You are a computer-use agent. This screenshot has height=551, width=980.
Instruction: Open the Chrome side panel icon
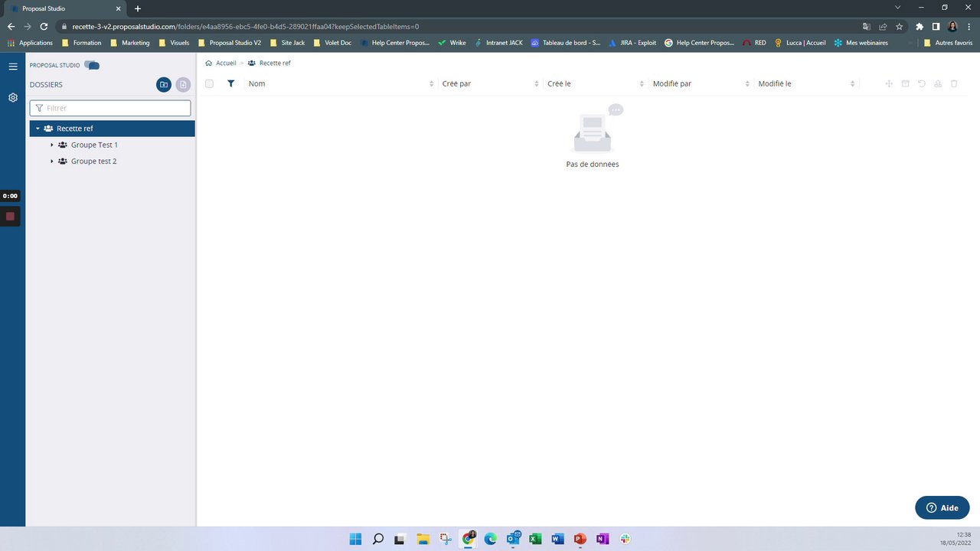(x=936, y=26)
